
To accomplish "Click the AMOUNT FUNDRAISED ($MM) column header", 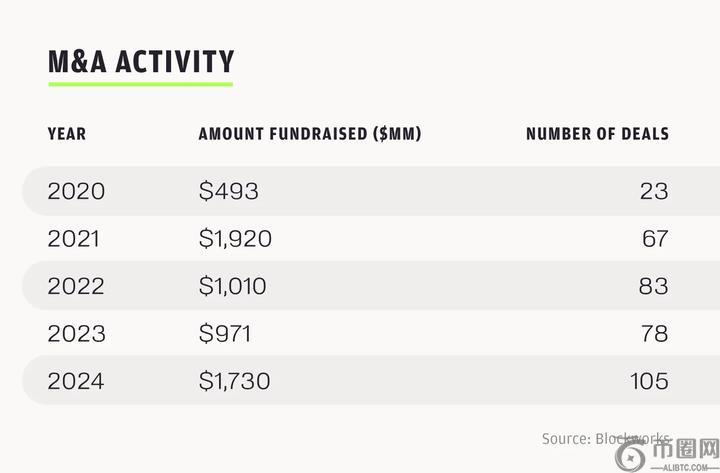I will pos(309,134).
